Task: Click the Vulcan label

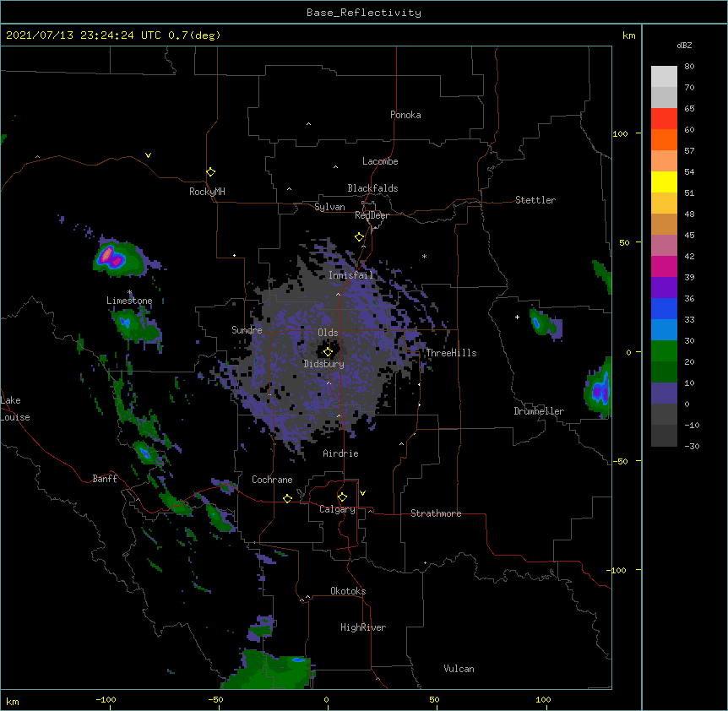Action: point(459,669)
